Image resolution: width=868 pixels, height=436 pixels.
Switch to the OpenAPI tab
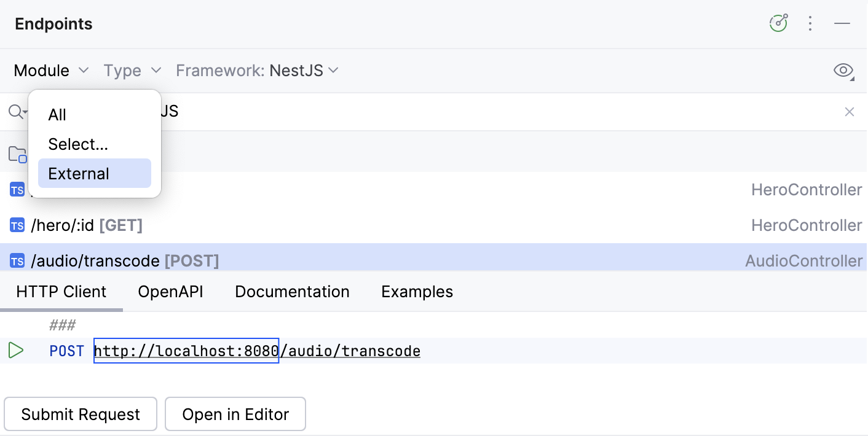[x=170, y=291]
